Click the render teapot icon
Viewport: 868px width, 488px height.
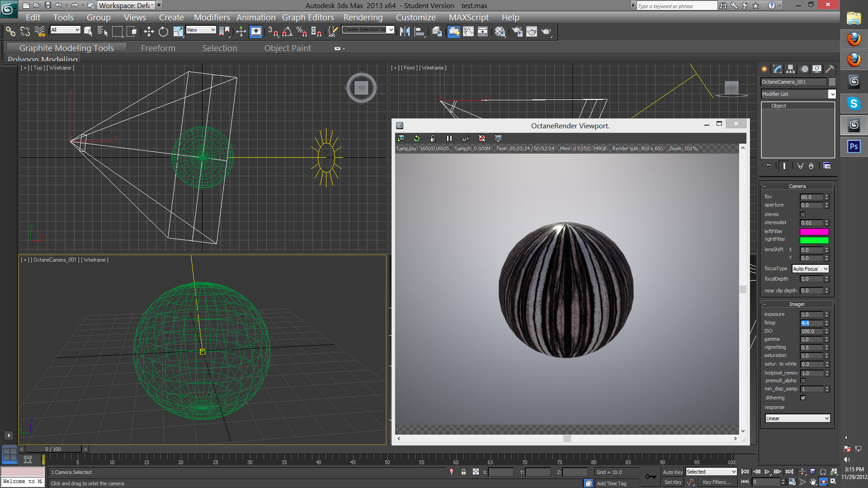[x=546, y=32]
